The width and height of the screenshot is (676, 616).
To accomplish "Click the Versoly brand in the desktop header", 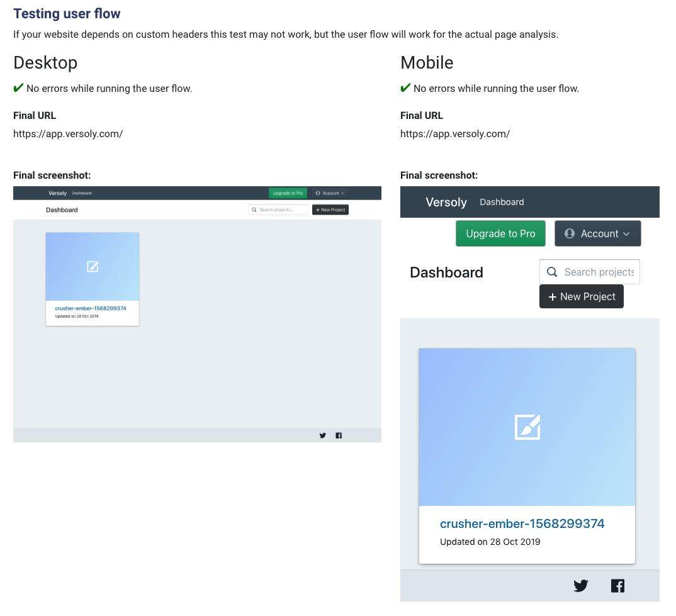I will (58, 193).
